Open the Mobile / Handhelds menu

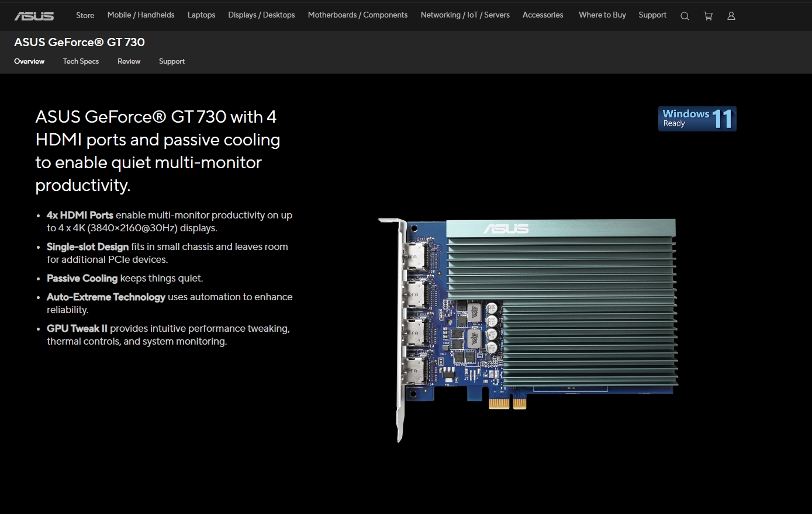tap(141, 15)
